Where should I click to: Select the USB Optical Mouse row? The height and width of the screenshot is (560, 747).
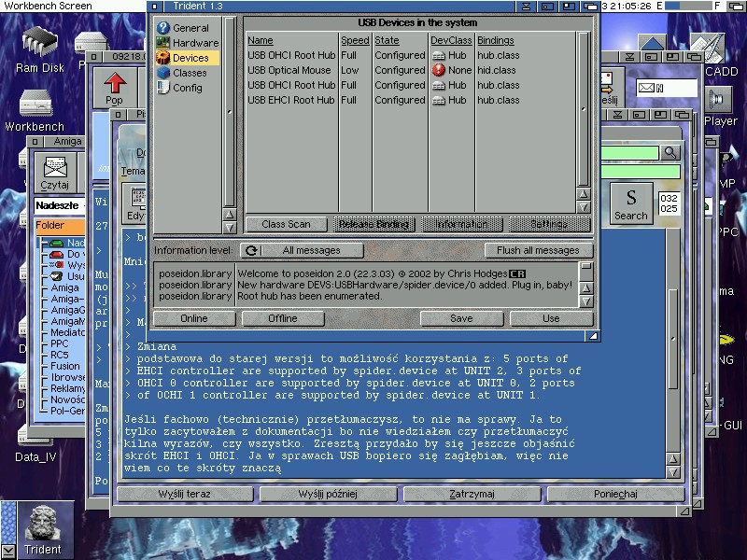(x=410, y=71)
